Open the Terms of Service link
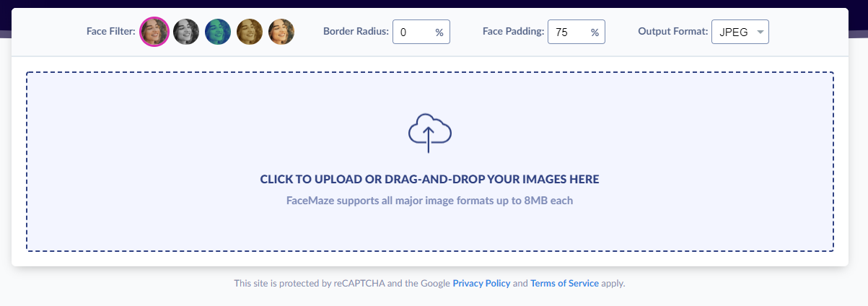This screenshot has height=306, width=868. tap(564, 284)
